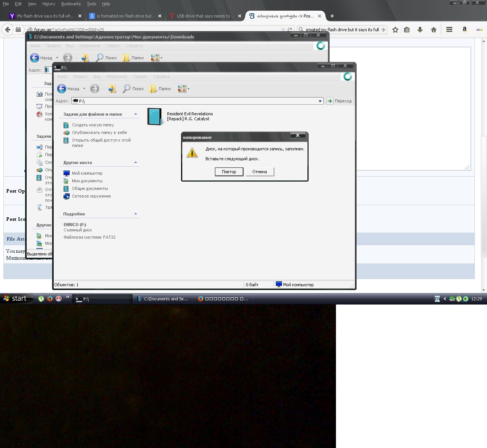The height and width of the screenshot is (448, 487).
Task: Click the Amazon toolbar icon
Action: (x=465, y=29)
